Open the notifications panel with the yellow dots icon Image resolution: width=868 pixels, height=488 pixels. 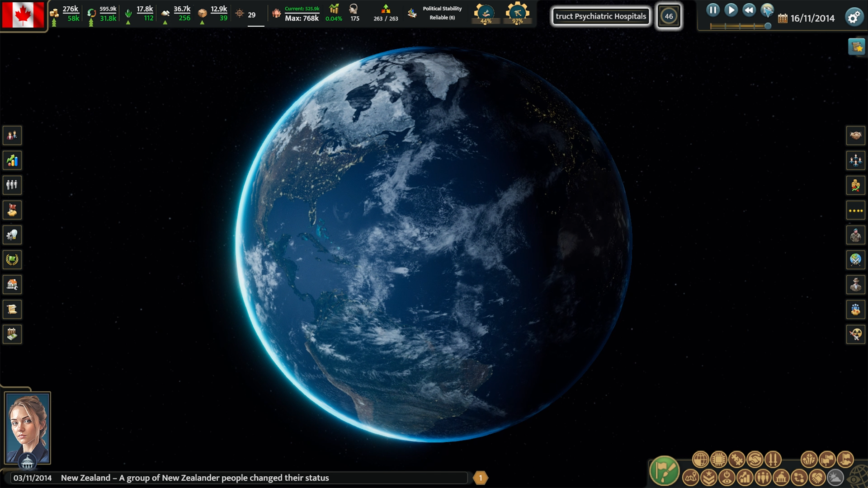(x=855, y=210)
